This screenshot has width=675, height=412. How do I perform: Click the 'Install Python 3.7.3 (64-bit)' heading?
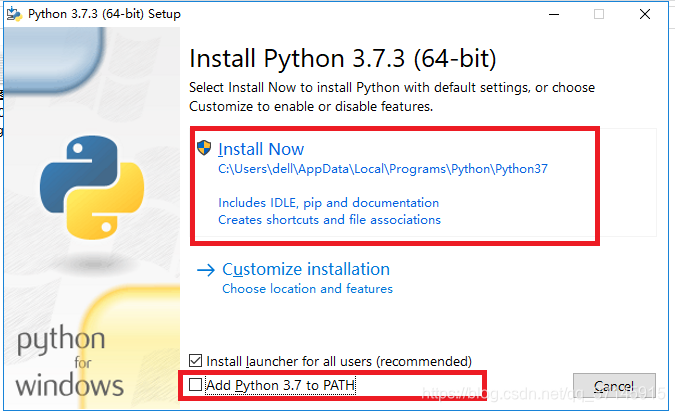pos(343,59)
